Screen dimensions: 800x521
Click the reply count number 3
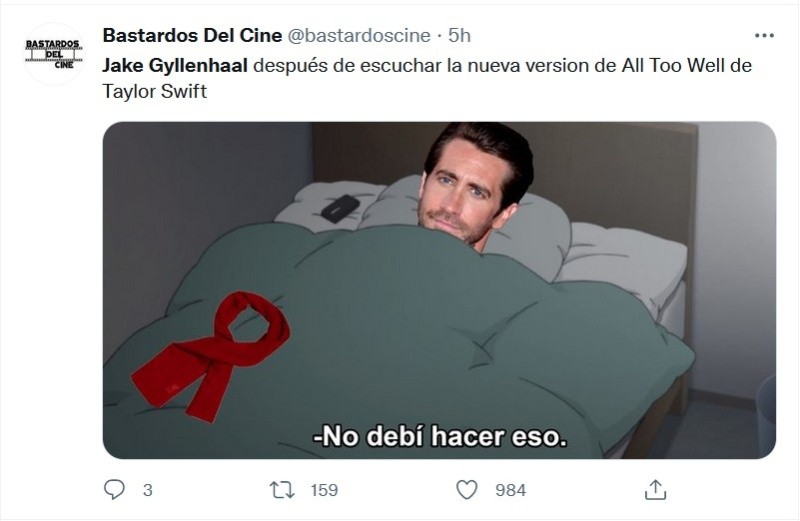[x=147, y=490]
